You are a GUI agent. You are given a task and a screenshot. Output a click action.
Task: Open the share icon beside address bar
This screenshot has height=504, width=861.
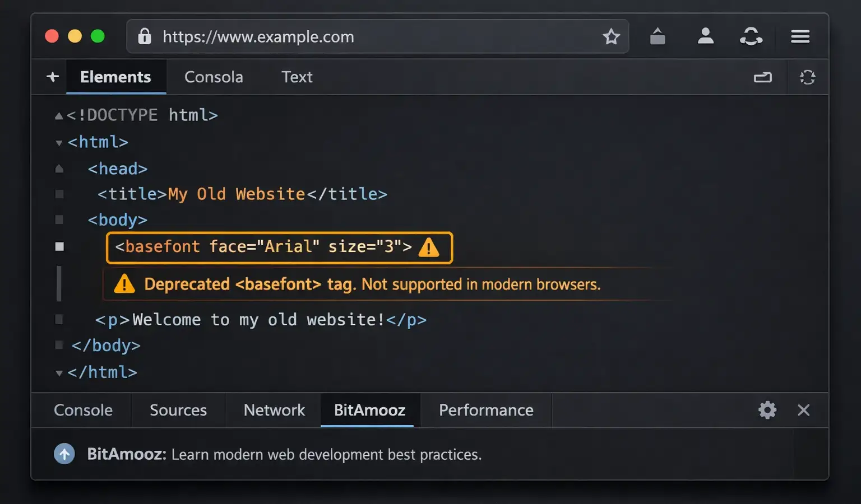(658, 36)
